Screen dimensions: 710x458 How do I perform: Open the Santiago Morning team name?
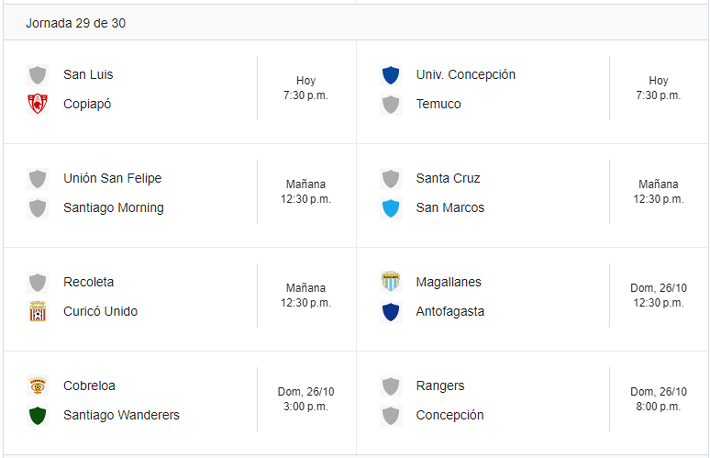point(113,208)
